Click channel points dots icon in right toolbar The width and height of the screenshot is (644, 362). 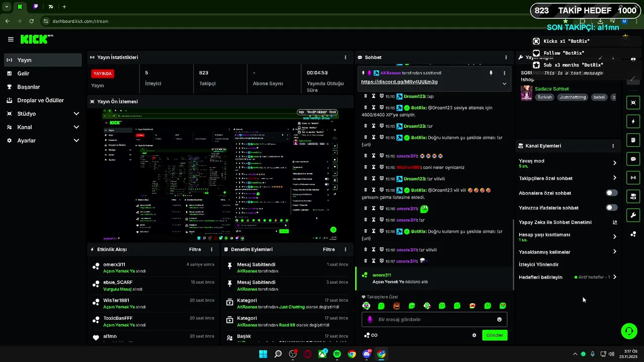pos(633,234)
